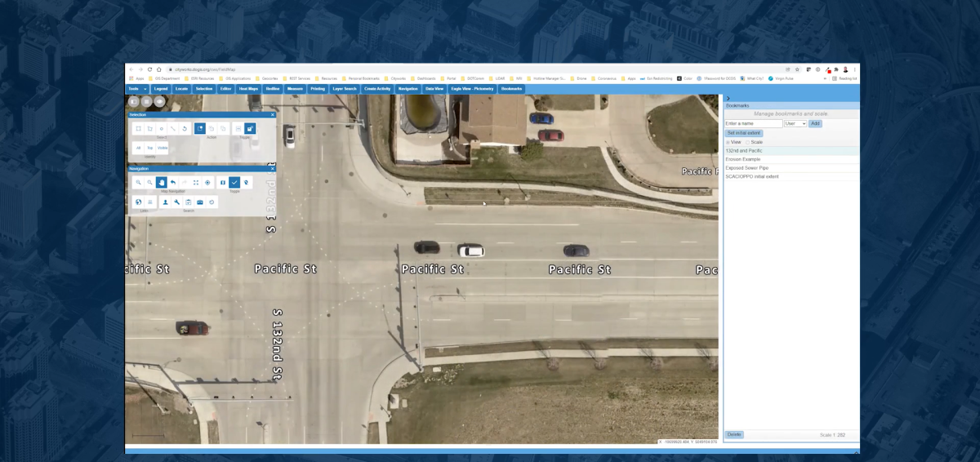Collapse the Bookmarks side panel chevron
980x462 pixels.
(x=728, y=98)
